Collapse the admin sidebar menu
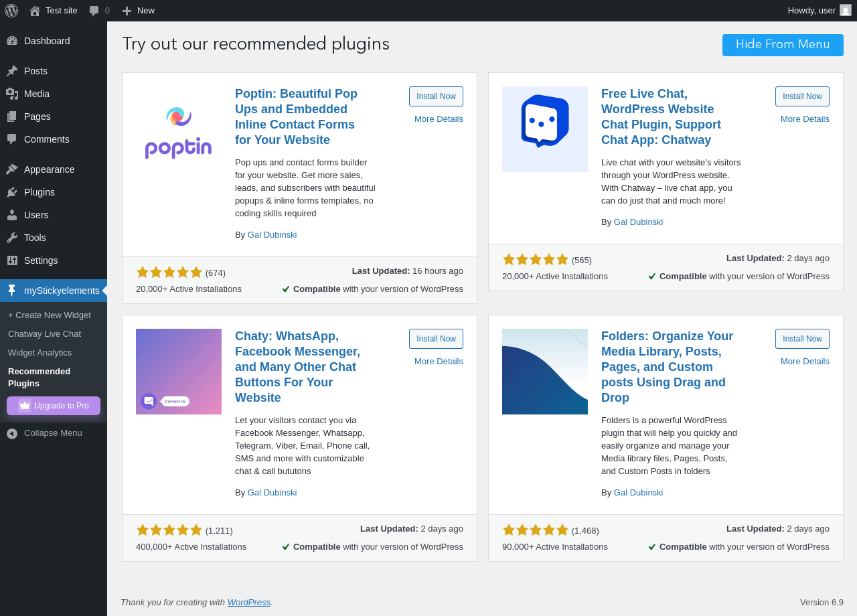This screenshot has width=857, height=616. point(54,433)
